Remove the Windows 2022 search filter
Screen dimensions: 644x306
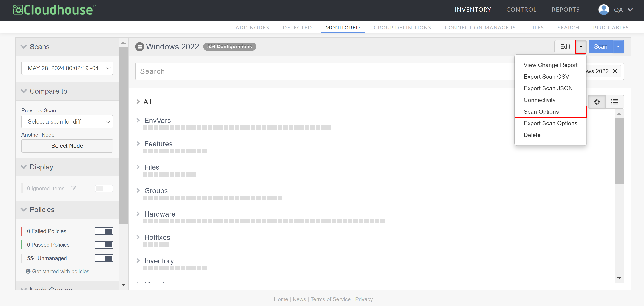pyautogui.click(x=615, y=71)
